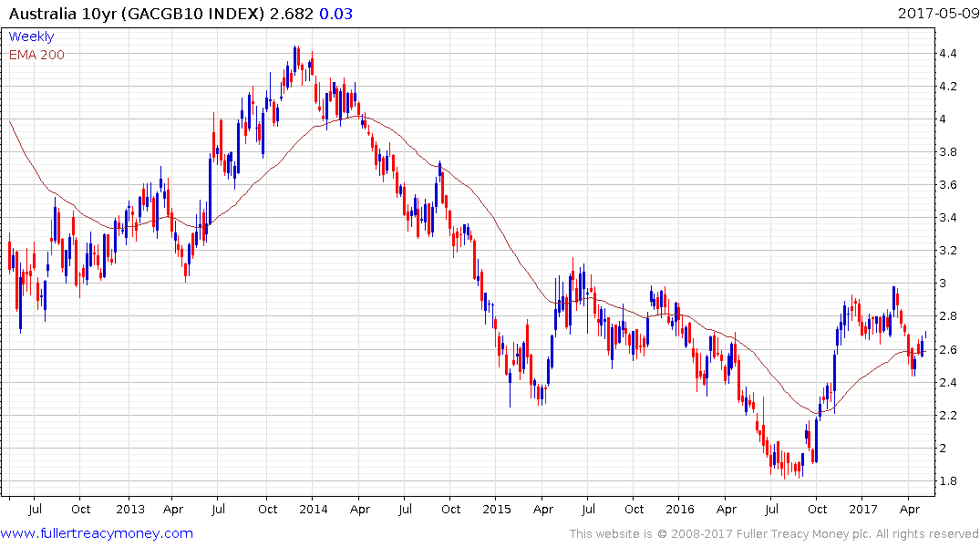Click the '2014' x-axis year label
This screenshot has width=980, height=547.
[x=313, y=509]
